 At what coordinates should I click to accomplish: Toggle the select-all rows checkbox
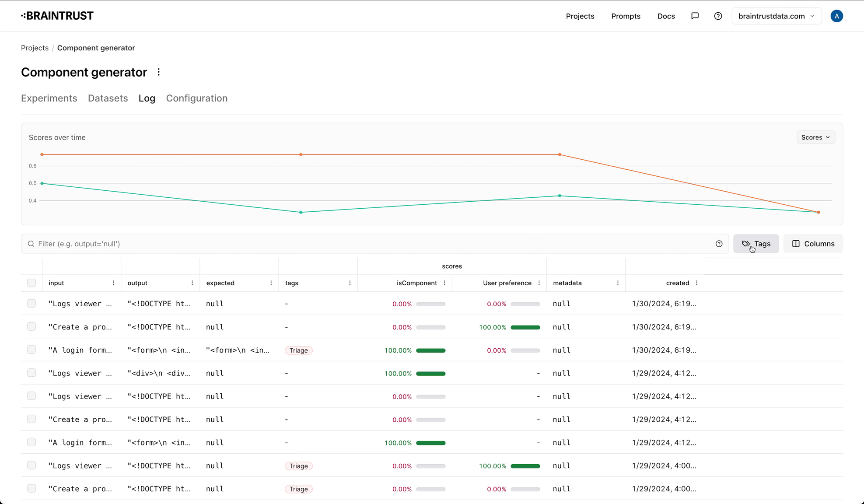point(31,283)
